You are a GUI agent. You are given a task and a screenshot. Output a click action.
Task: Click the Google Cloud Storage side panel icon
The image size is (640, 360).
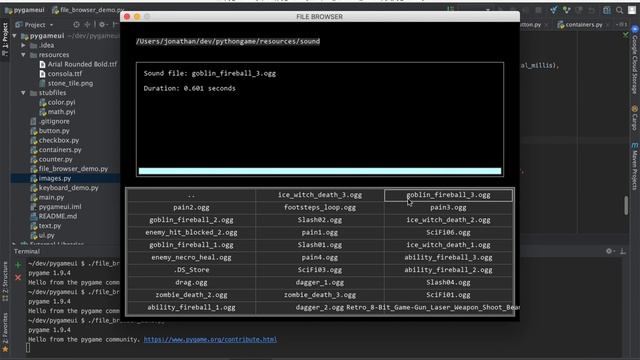point(635,29)
